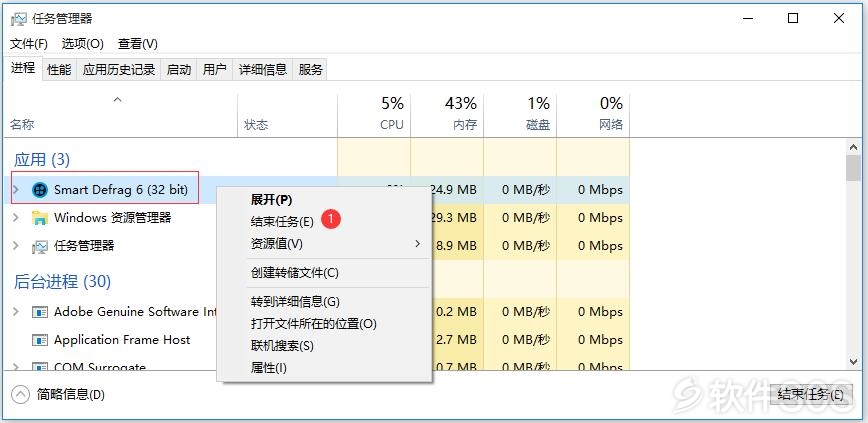This screenshot has width=868, height=423.
Task: Click the Windows 资源管理器 folder icon
Action: pyautogui.click(x=40, y=218)
